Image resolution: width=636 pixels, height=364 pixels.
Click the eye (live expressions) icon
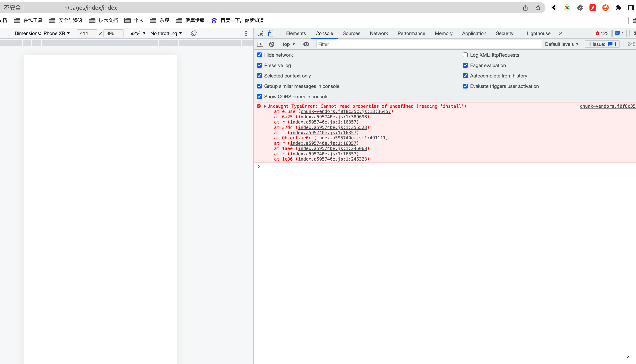[307, 44]
